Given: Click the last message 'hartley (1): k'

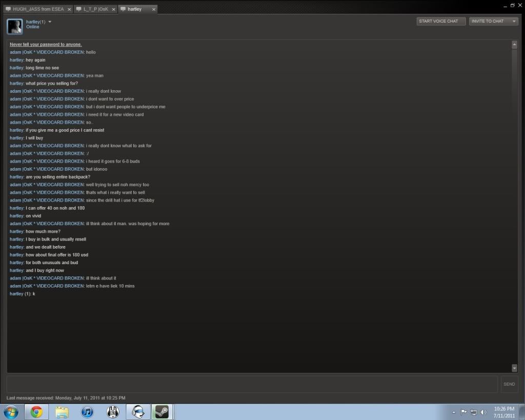Looking at the screenshot, I should coord(23,294).
